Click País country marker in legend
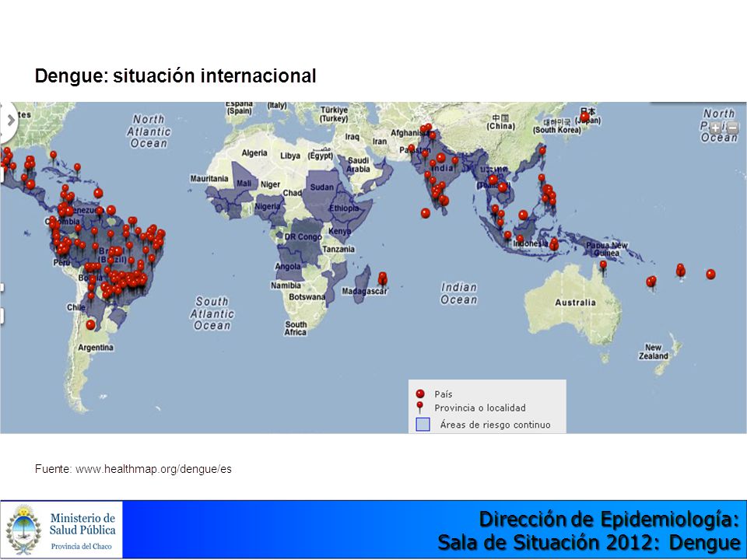Screen dimensions: 747x560 click(420, 394)
